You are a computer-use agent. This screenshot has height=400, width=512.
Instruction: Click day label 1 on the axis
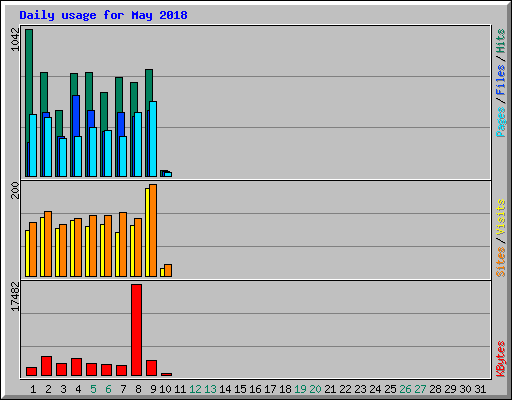pyautogui.click(x=33, y=389)
